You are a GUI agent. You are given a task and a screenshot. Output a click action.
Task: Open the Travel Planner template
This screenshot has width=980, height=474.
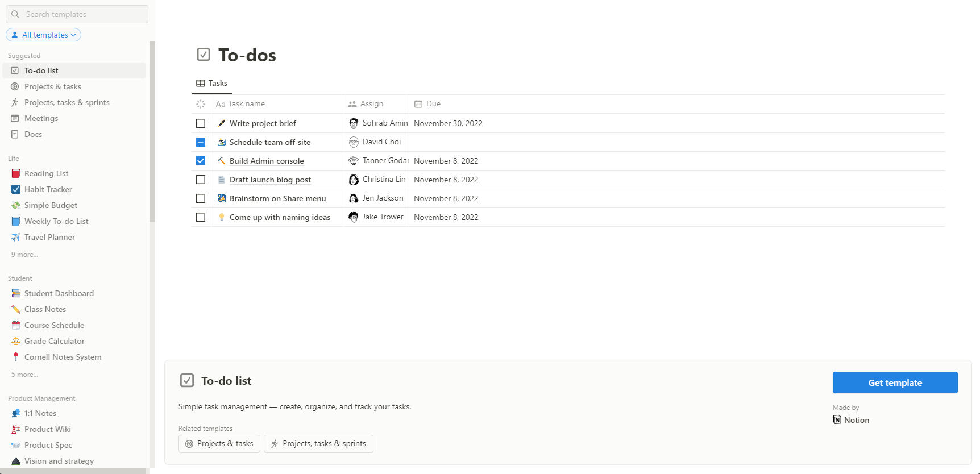[x=50, y=237]
